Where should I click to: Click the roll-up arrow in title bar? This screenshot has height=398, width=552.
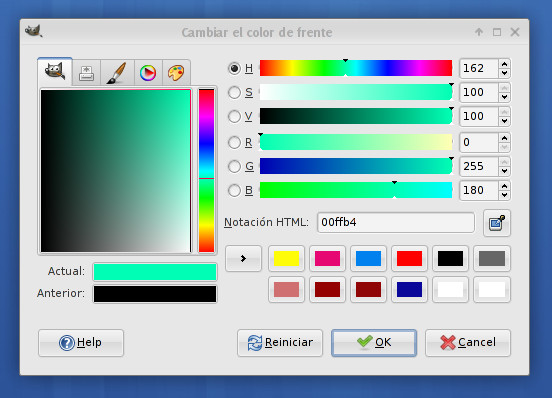(479, 32)
